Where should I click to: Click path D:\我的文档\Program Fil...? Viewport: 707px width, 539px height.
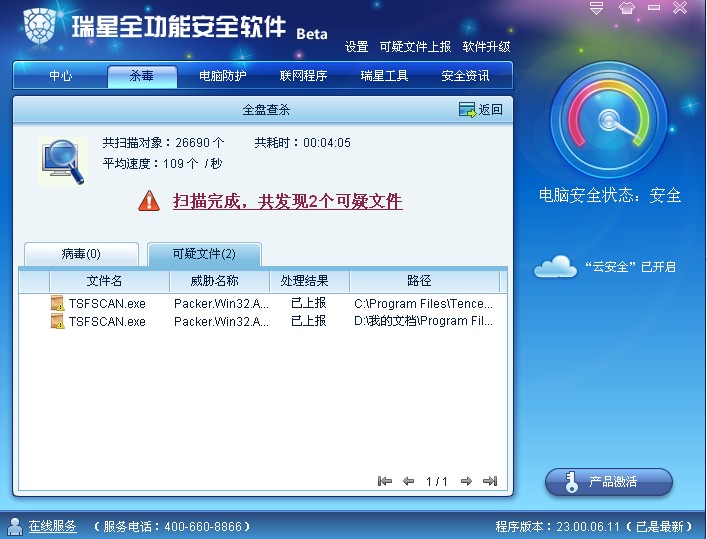(x=423, y=321)
